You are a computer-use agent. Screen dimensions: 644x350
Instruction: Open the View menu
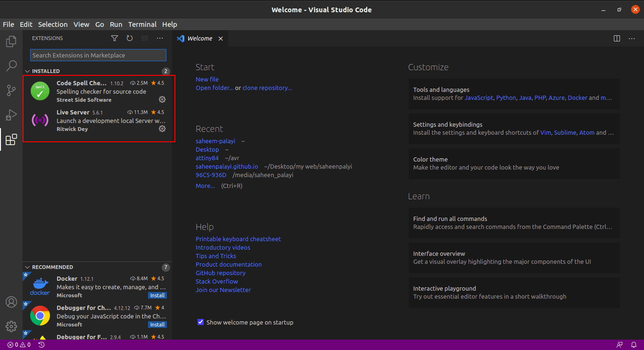[x=82, y=24]
